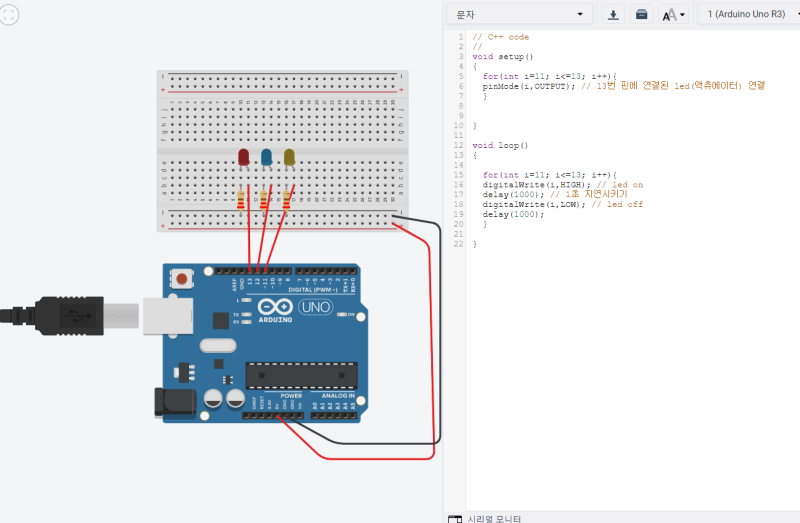Image resolution: width=800 pixels, height=523 pixels.
Task: Click code line digitalWrite(i,LOW)
Action: 562,205
